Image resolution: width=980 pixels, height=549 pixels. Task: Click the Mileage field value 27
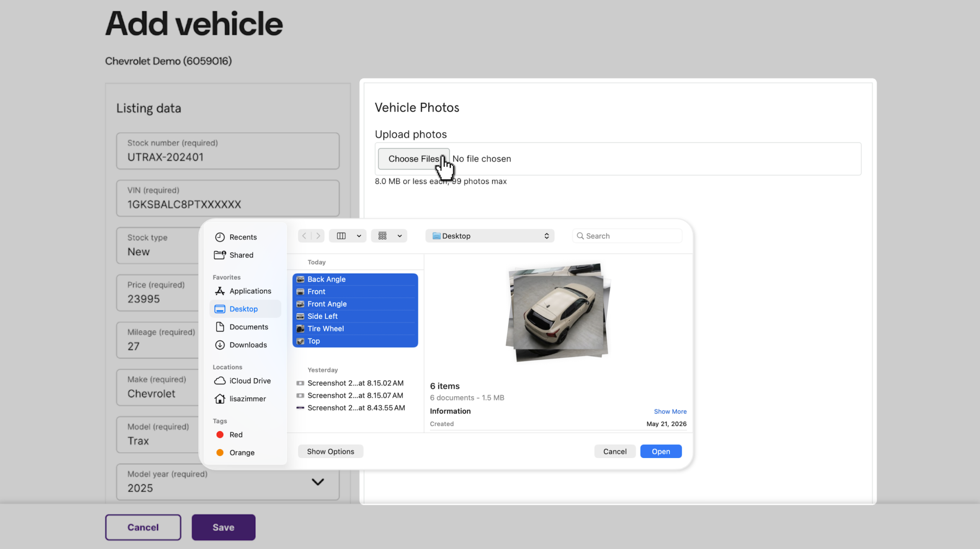133,346
